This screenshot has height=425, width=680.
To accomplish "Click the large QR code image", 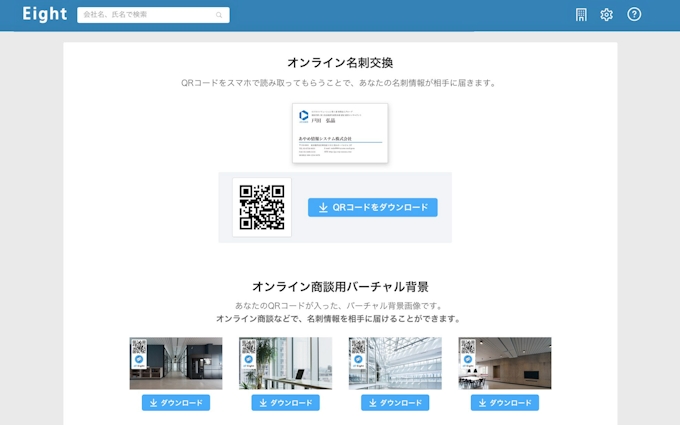I will coord(262,207).
